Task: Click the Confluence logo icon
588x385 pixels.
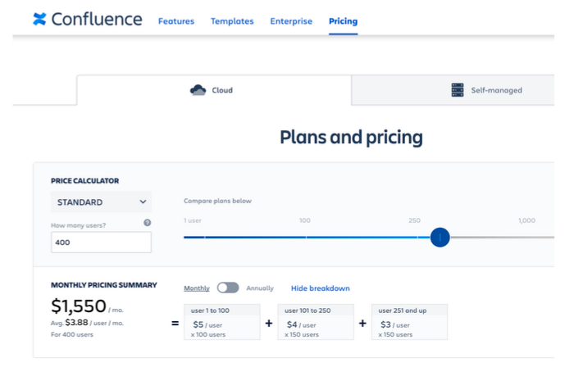Action: (39, 19)
